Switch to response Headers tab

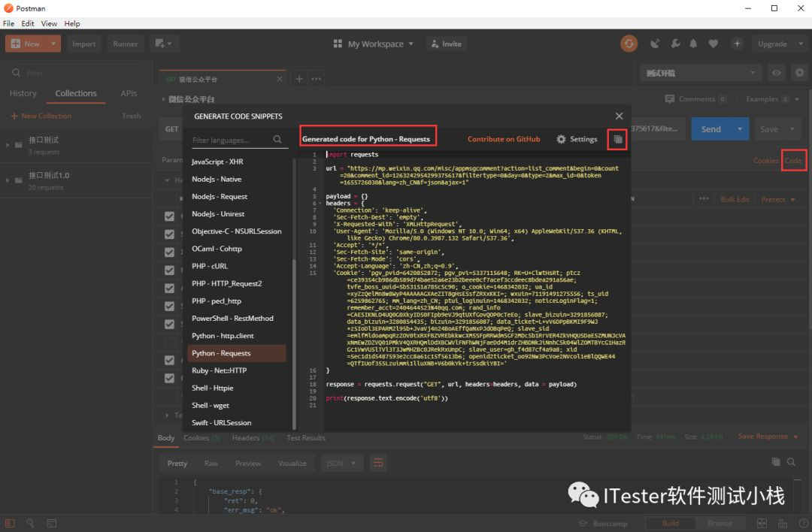253,438
